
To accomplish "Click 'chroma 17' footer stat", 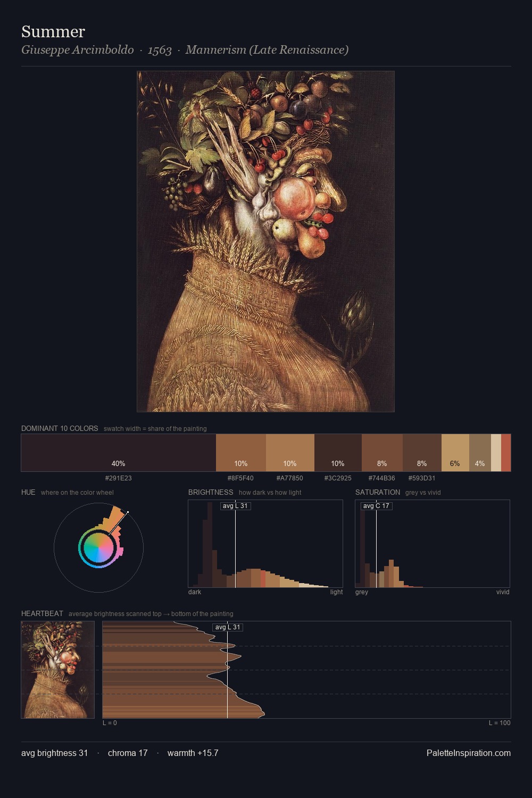I will coord(128,753).
